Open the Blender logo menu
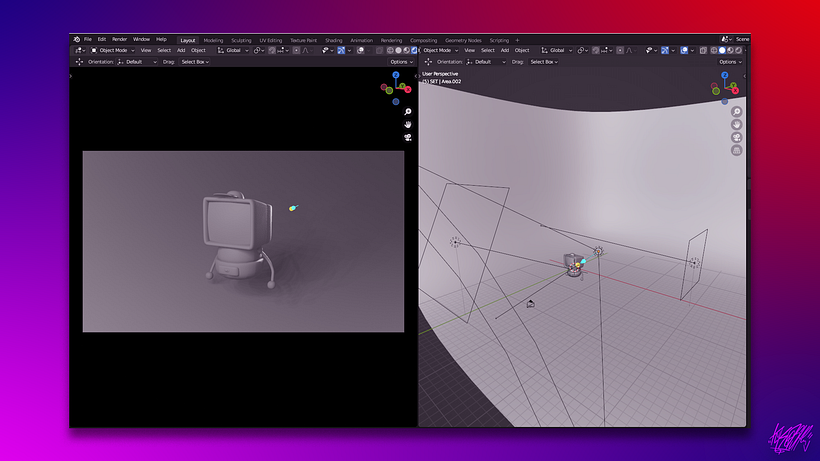The height and width of the screenshot is (461, 820). click(77, 39)
